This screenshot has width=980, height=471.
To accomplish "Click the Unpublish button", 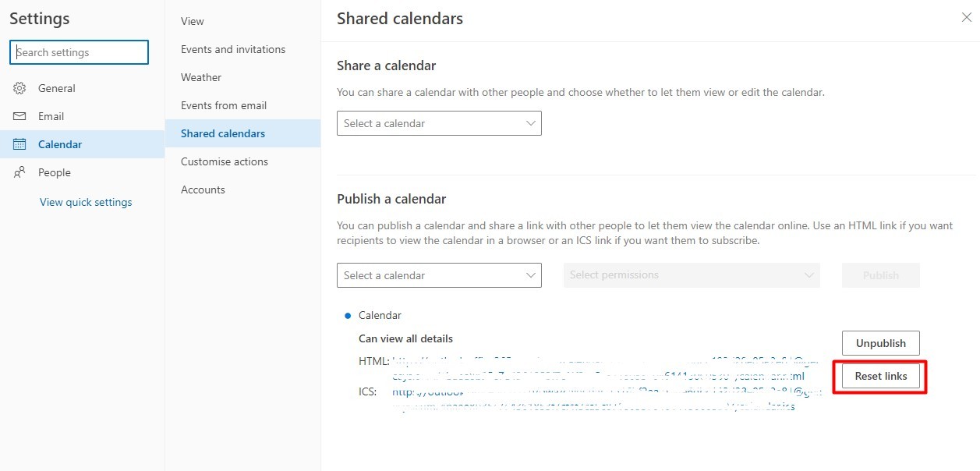I will [881, 343].
